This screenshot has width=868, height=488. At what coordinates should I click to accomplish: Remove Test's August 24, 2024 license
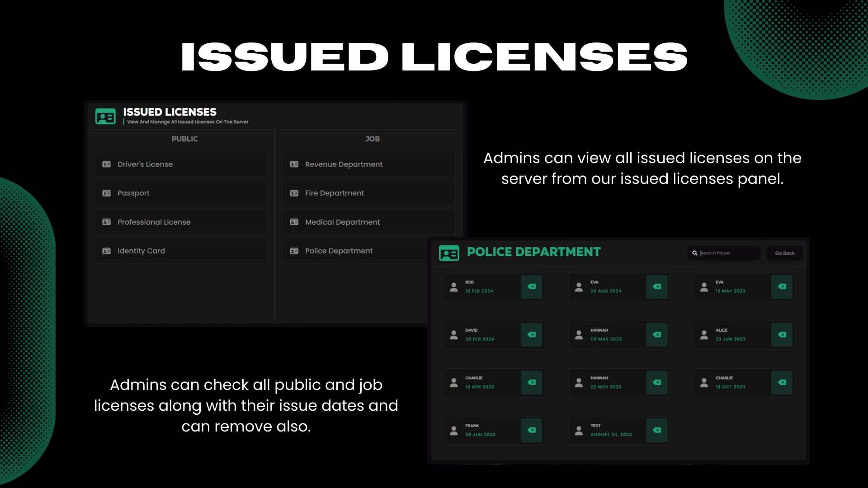click(x=657, y=430)
